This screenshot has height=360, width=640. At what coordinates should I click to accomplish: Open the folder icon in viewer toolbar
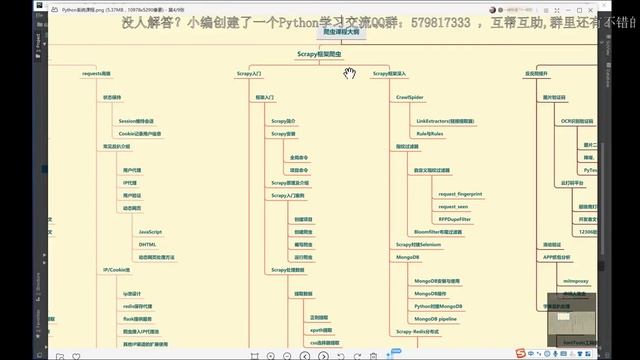(x=60, y=356)
